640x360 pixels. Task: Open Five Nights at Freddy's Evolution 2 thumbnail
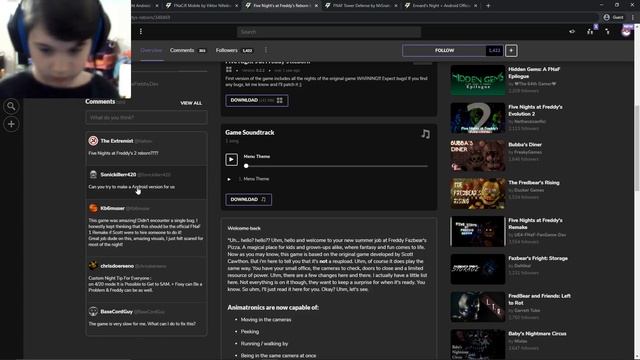478,118
